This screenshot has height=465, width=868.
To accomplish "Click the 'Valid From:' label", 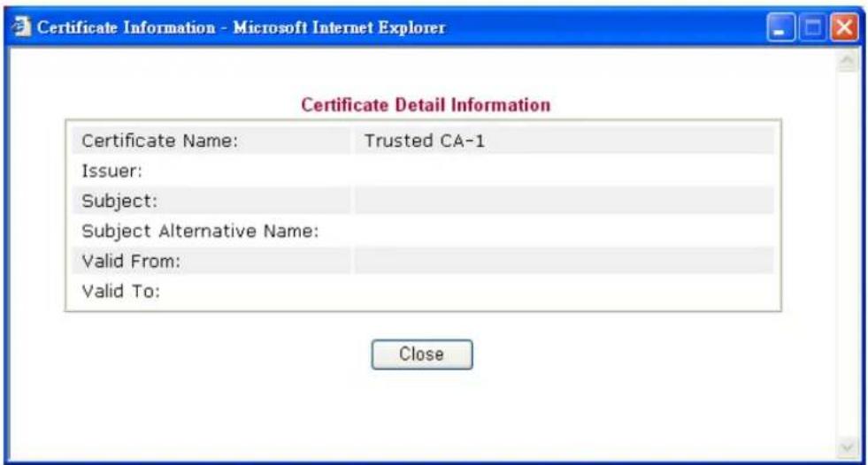I will coord(131,261).
